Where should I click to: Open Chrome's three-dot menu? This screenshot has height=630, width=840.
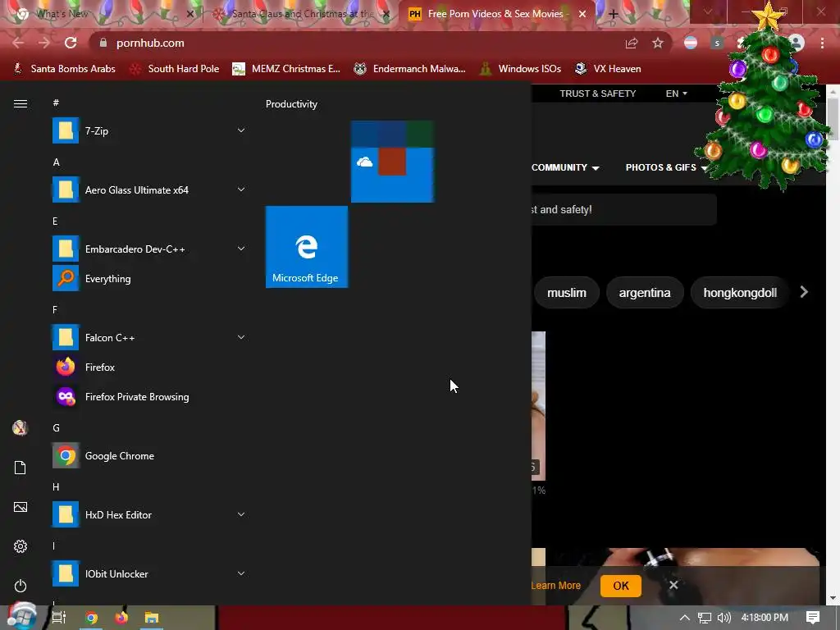click(822, 43)
